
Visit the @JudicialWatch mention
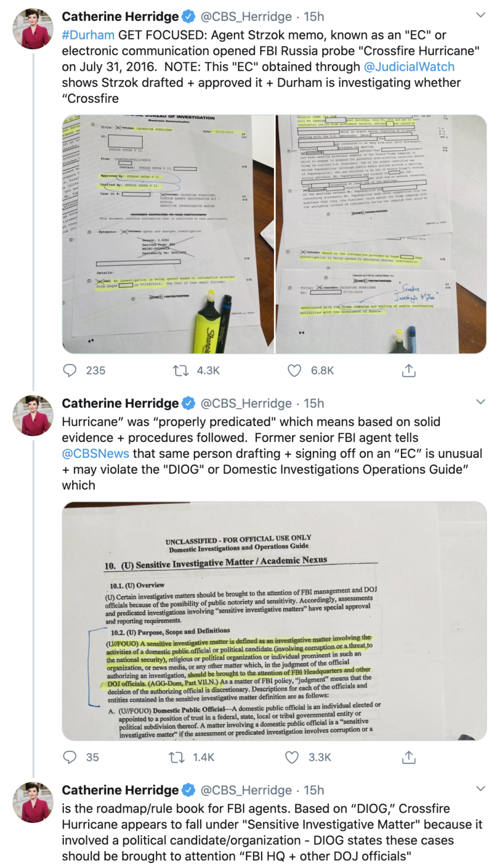[409, 67]
